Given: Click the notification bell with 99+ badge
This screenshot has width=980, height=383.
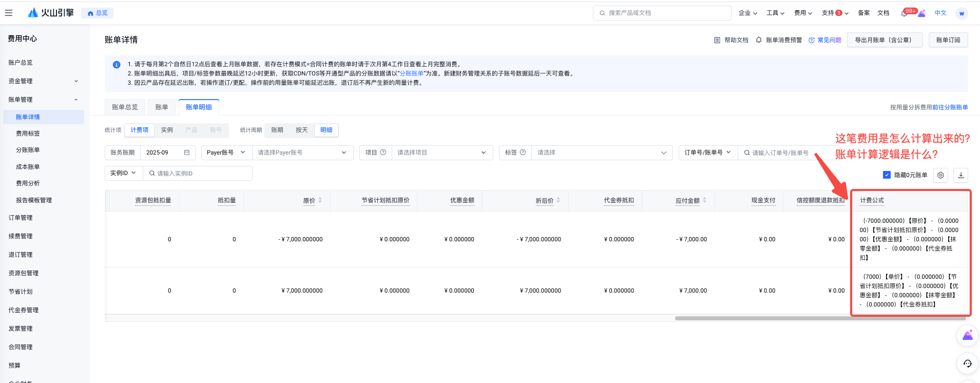Looking at the screenshot, I should pos(904,13).
